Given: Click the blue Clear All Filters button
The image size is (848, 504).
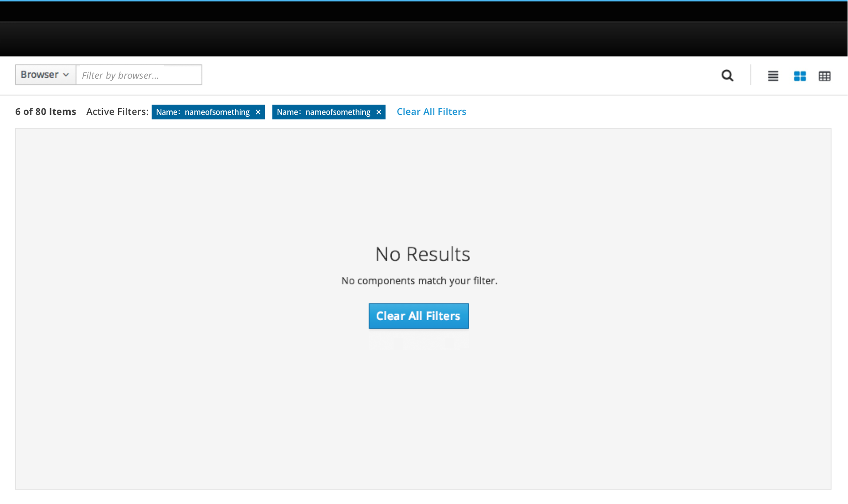Looking at the screenshot, I should (419, 316).
